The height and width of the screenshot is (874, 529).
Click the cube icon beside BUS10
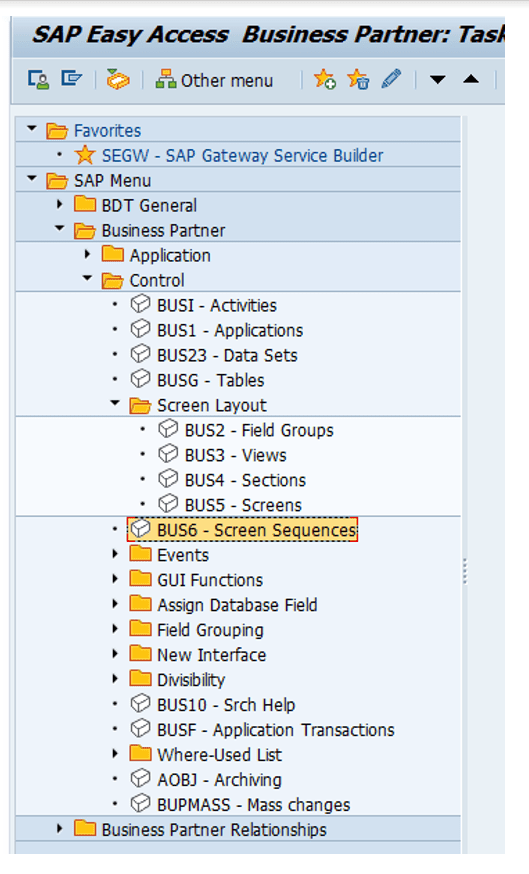pyautogui.click(x=140, y=703)
